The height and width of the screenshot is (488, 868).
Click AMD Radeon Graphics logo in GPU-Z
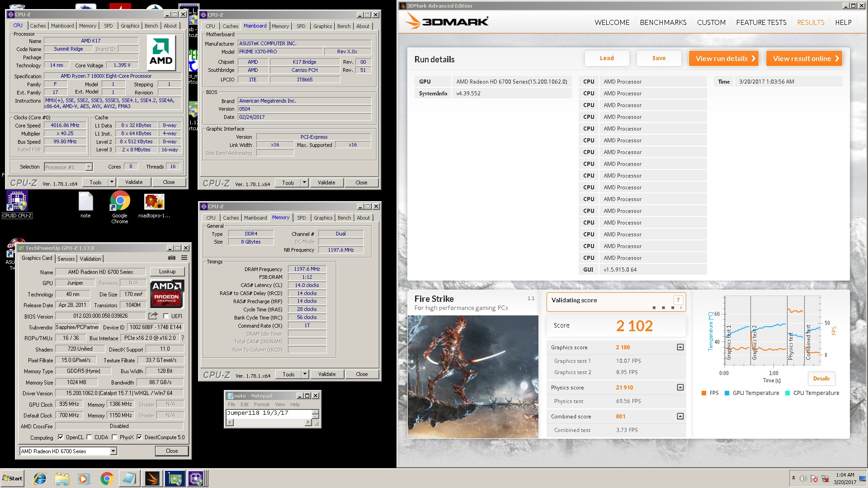[x=167, y=294]
